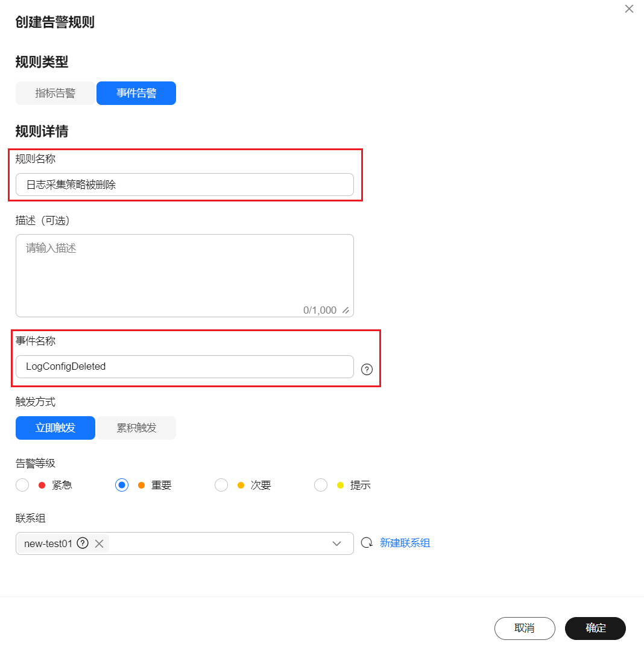Click the orange dot beside 重要
644x646 pixels.
[x=141, y=486]
